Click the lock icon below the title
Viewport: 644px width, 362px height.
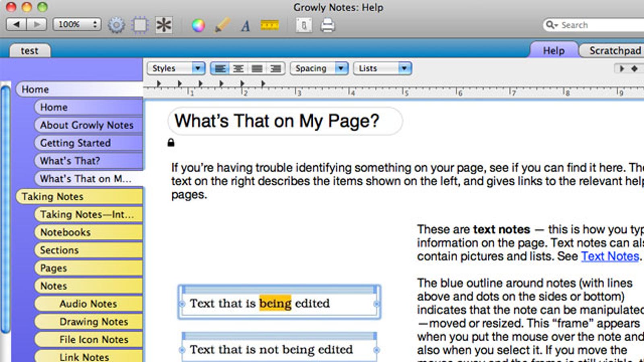click(171, 142)
